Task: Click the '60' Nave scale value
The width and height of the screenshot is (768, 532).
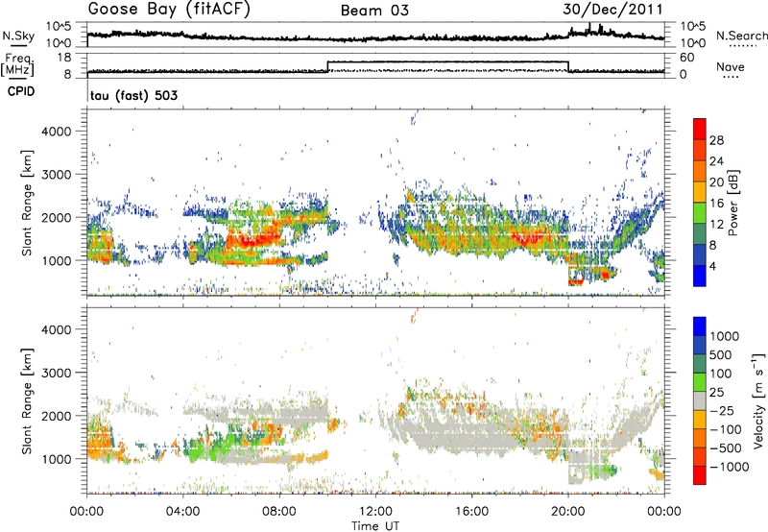Action: 687,58
